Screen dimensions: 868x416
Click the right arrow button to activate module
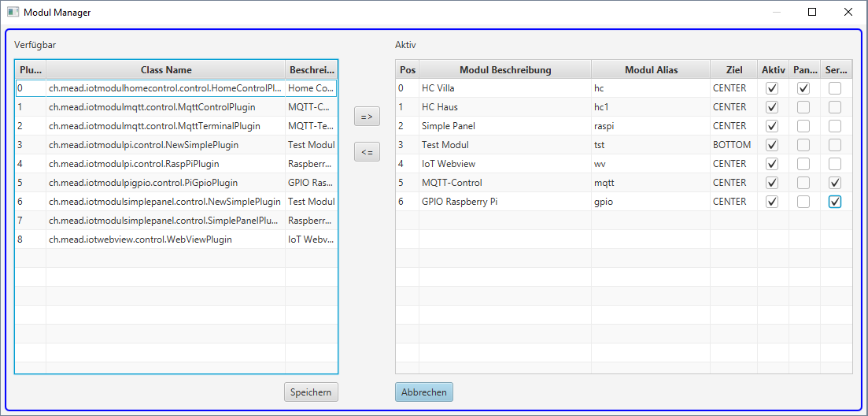(367, 117)
